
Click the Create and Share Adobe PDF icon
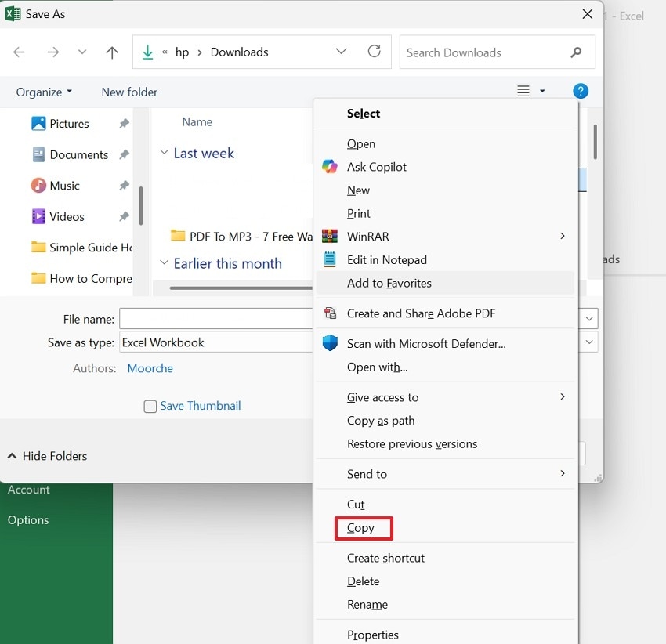[x=330, y=311]
